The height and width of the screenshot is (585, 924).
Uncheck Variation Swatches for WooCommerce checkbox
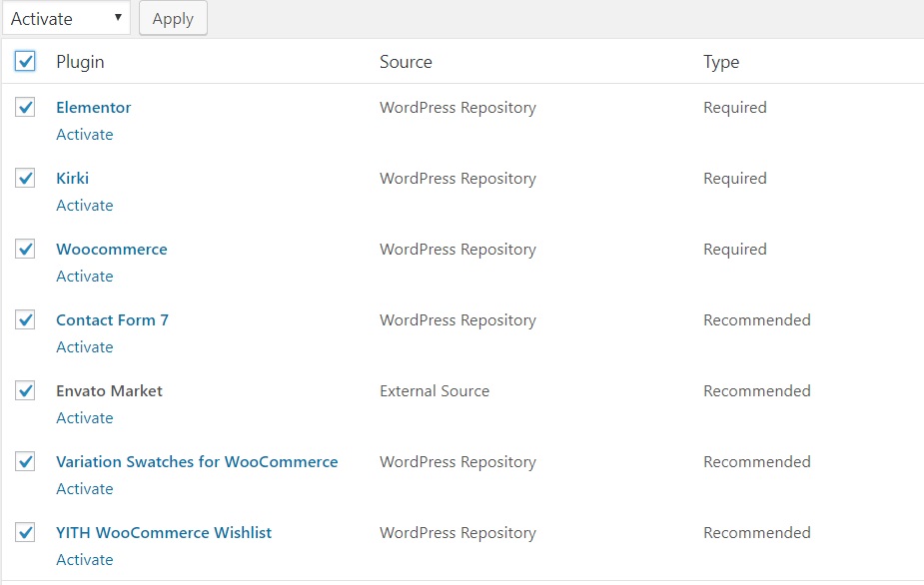pyautogui.click(x=25, y=461)
